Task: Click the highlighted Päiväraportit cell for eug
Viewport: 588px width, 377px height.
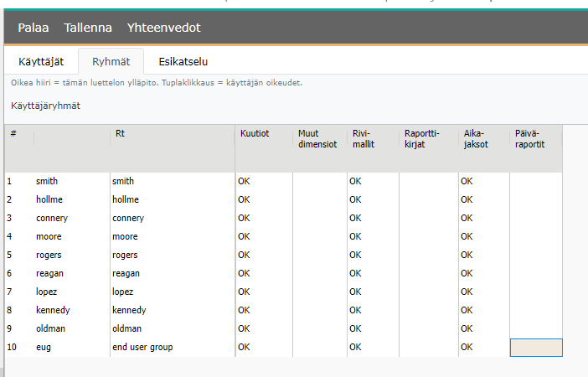Action: tap(535, 347)
